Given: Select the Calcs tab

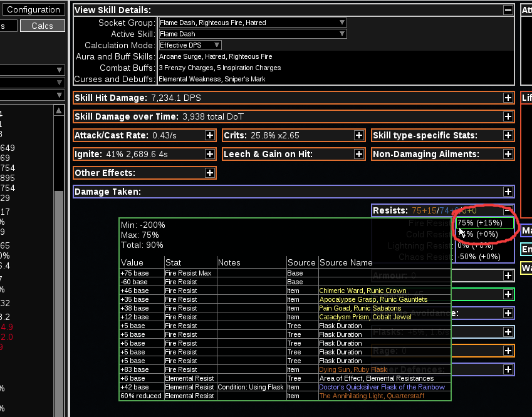Looking at the screenshot, I should coord(41,26).
